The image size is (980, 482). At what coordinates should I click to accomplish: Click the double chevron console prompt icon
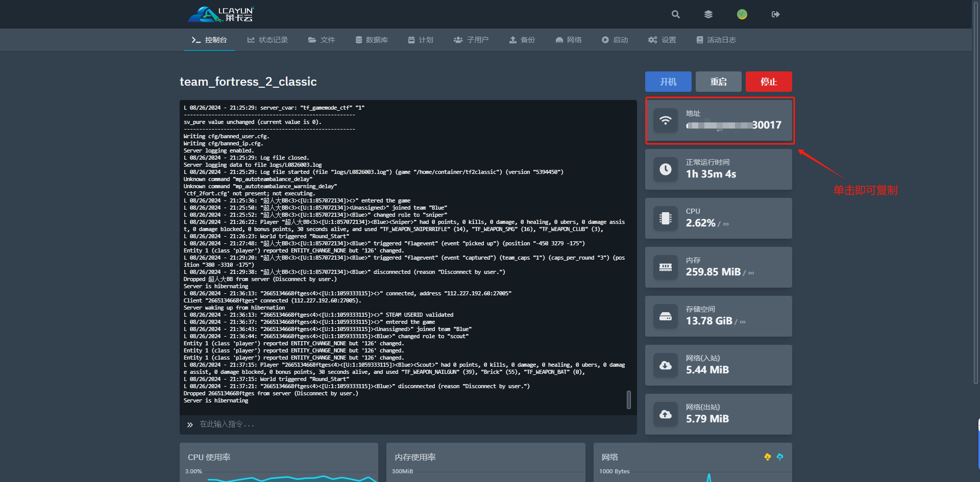coord(190,424)
